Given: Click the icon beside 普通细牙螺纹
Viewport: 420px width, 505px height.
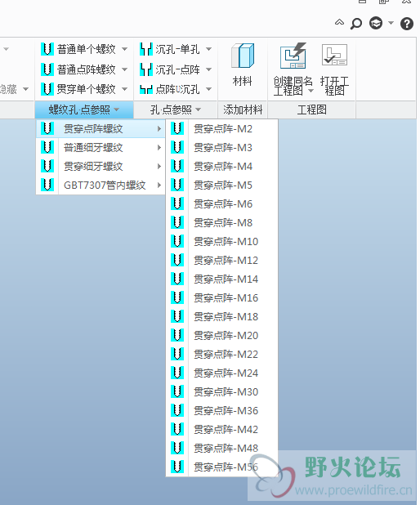Looking at the screenshot, I should pos(47,147).
